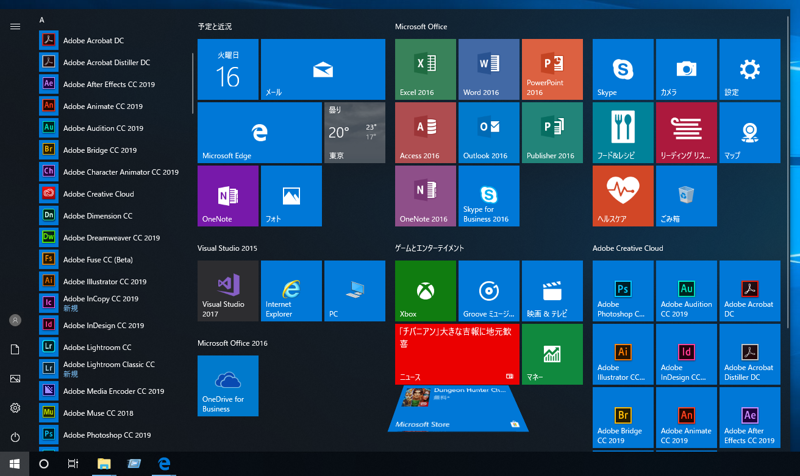Open the Maps (マップ) tile
800x476 pixels.
749,133
